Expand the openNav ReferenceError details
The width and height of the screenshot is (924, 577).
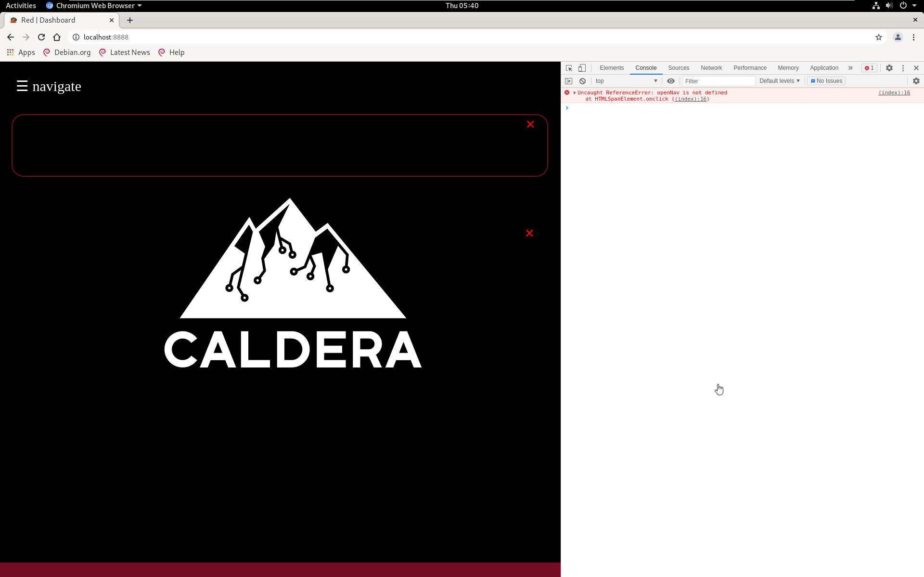coord(574,92)
